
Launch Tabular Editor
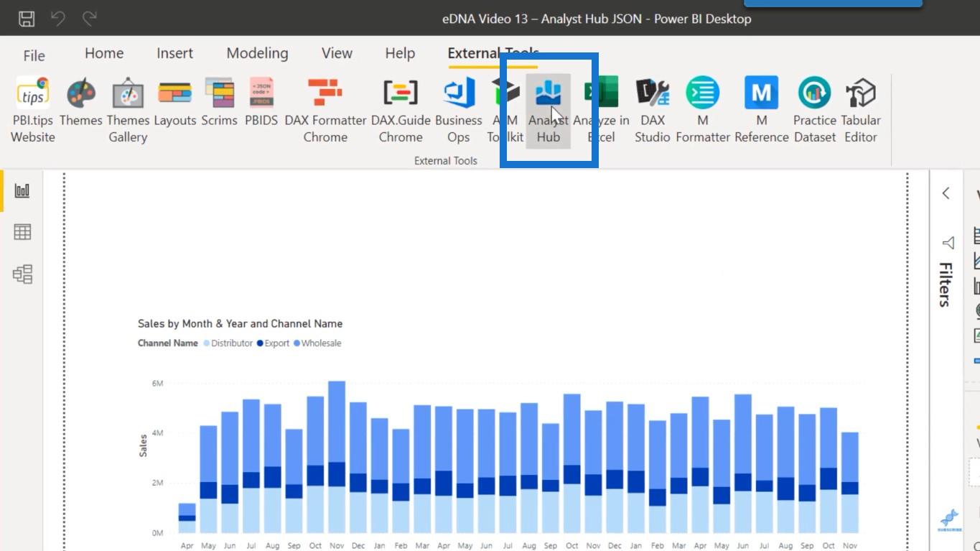tap(861, 110)
